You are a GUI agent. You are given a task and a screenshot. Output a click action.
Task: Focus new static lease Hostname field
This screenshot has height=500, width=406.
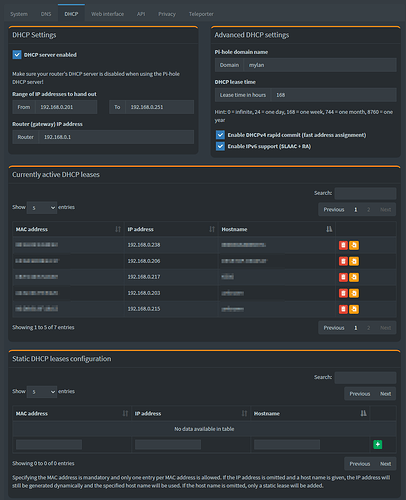[287, 444]
